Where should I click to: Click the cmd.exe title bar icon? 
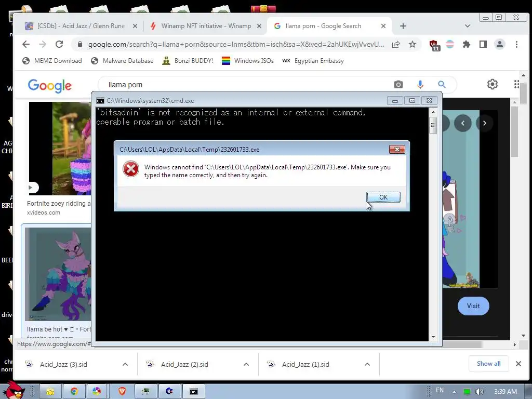click(100, 101)
